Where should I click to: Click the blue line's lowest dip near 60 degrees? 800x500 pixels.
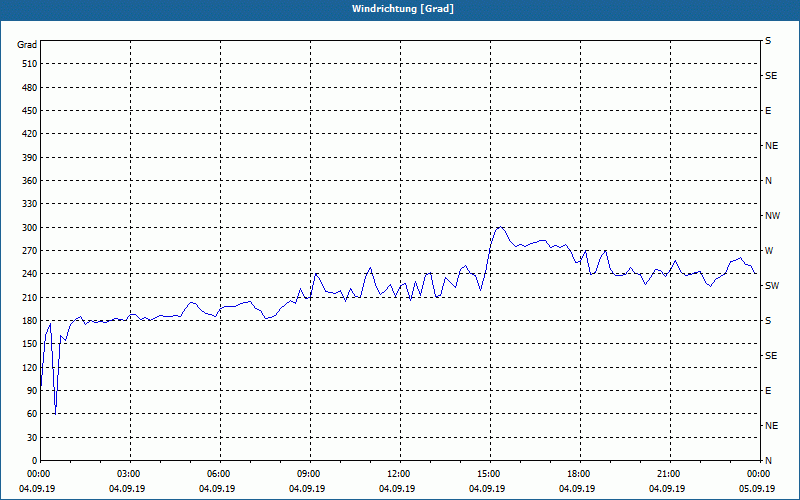click(55, 413)
